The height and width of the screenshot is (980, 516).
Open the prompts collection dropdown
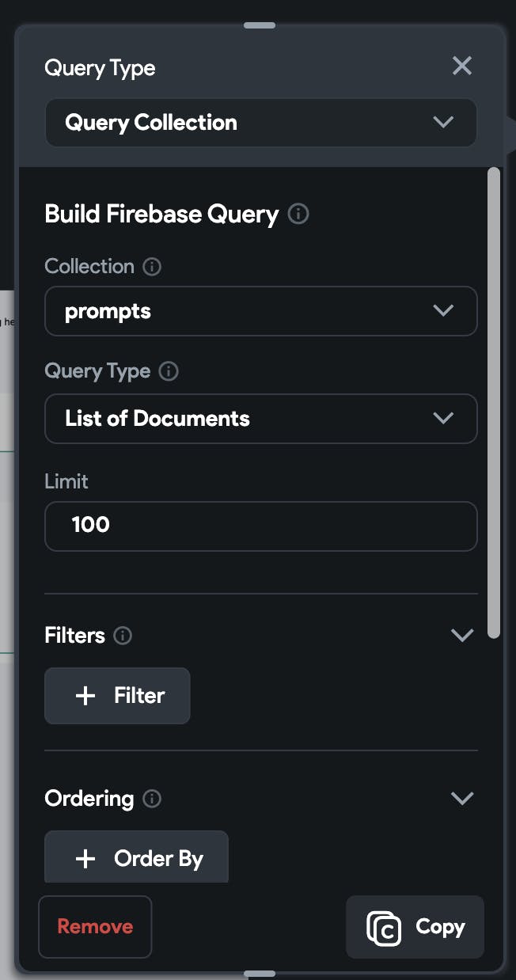pyautogui.click(x=261, y=311)
